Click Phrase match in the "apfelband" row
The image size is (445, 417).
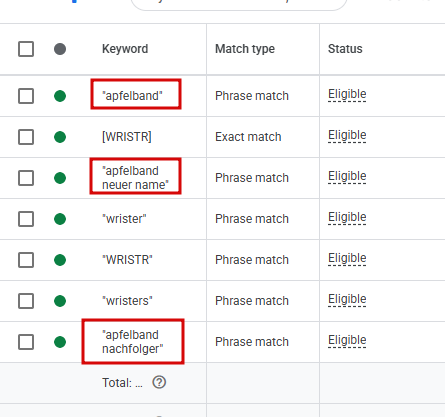click(x=252, y=96)
